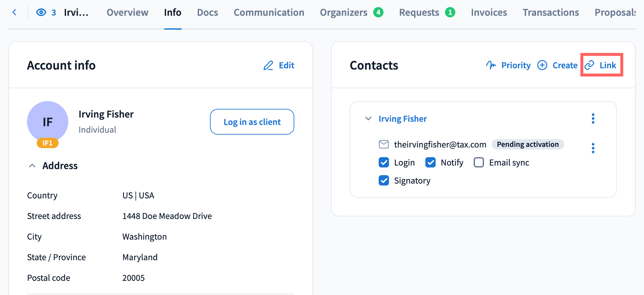Open Irving Fisher contact three-dot menu
644x295 pixels.
click(593, 119)
